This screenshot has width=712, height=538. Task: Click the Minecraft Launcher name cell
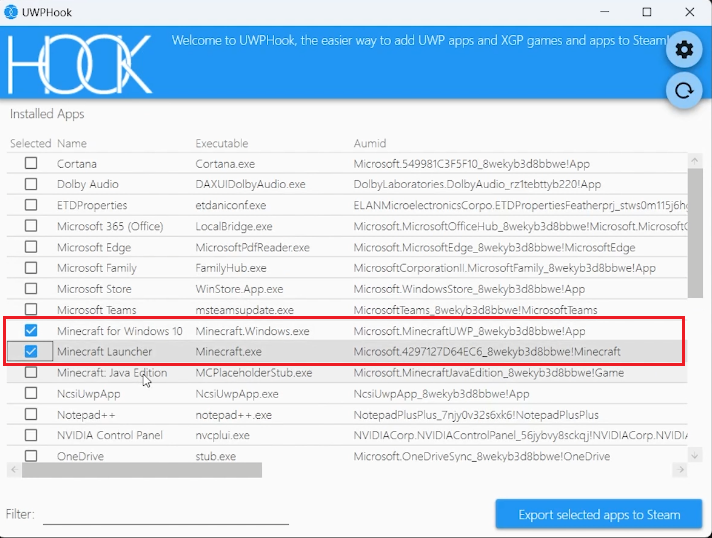[104, 351]
